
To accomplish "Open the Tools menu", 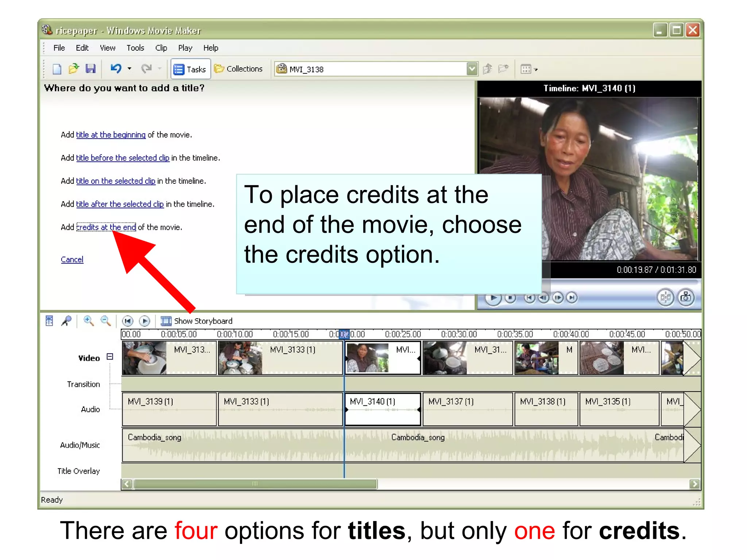I will click(x=135, y=48).
